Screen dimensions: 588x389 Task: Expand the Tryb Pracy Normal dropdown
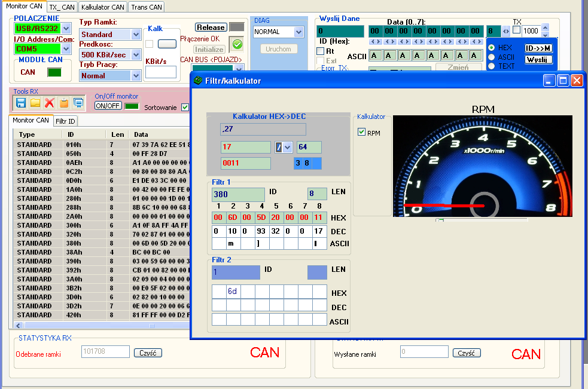(x=136, y=76)
